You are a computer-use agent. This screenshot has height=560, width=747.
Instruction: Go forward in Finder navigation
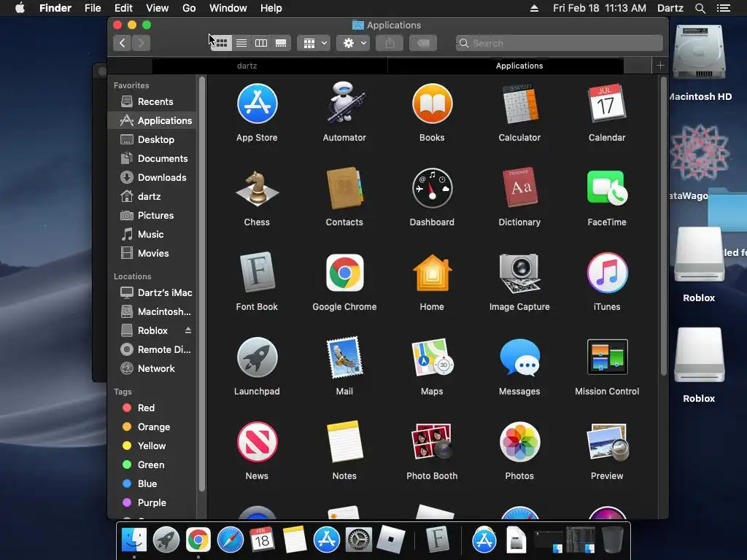[x=141, y=43]
